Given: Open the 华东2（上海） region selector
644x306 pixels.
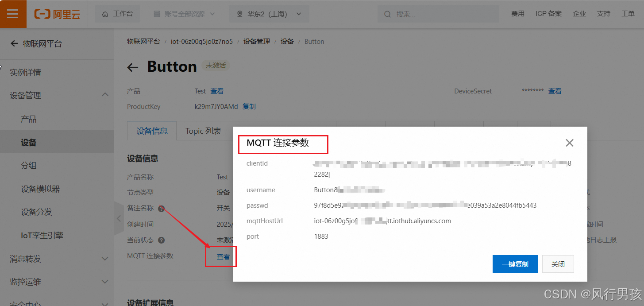Looking at the screenshot, I should [x=269, y=14].
